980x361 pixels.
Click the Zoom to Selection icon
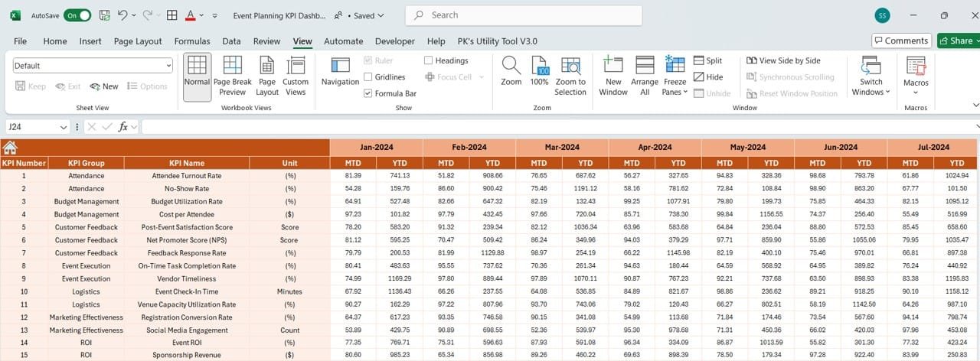pos(570,76)
